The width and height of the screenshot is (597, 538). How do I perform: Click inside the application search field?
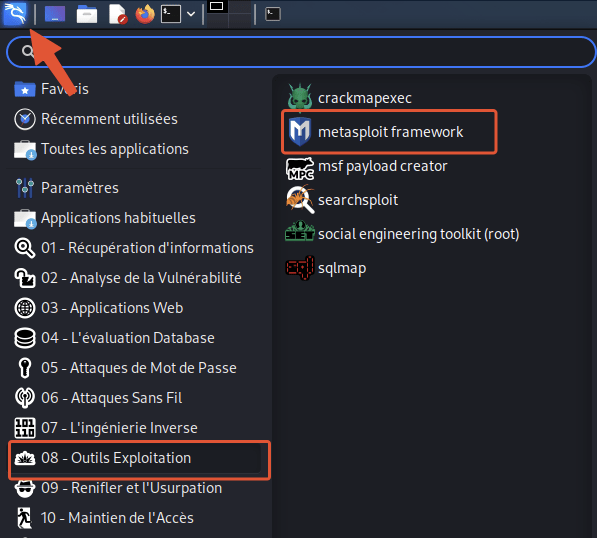(301, 51)
